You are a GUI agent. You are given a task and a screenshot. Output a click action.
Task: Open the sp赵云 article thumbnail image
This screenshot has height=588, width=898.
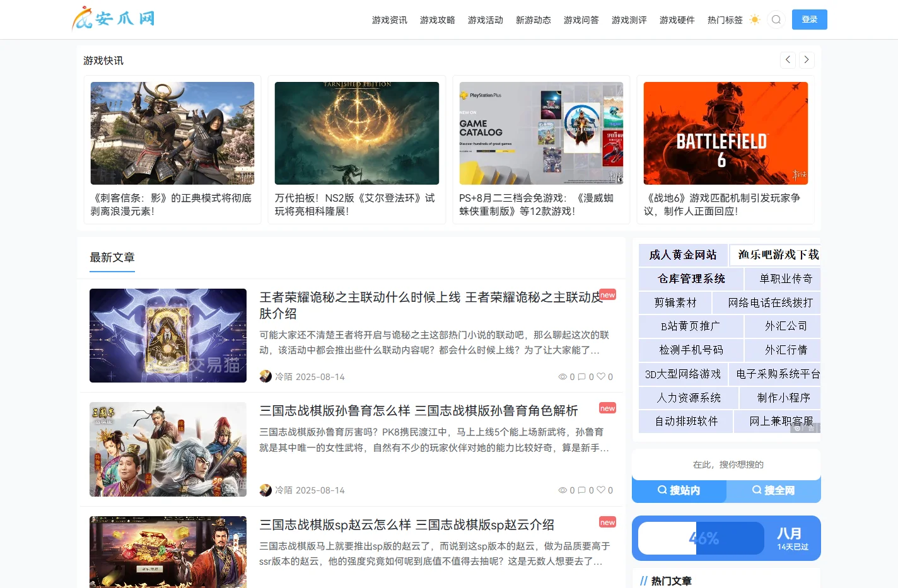coord(168,552)
